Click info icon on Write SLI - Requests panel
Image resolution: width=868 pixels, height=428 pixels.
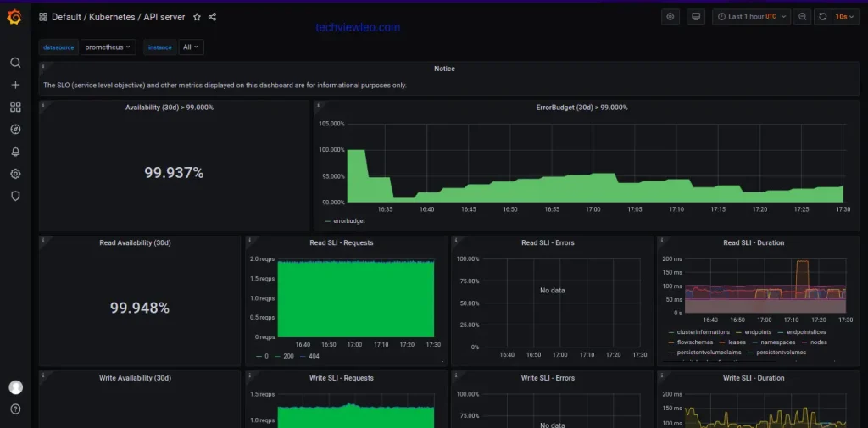(x=249, y=375)
